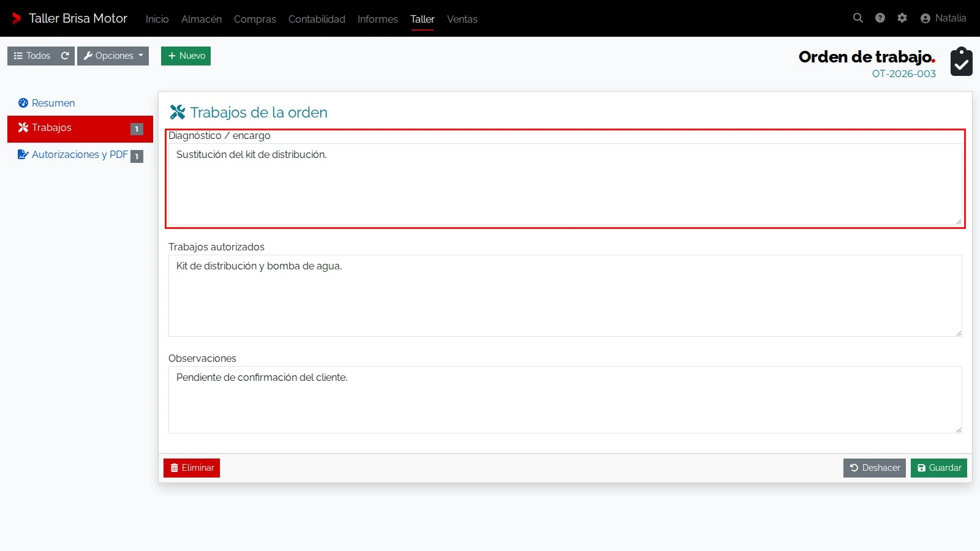Image resolution: width=980 pixels, height=551 pixels.
Task: Focus the Diagnóstico / encargo text area
Action: (565, 184)
